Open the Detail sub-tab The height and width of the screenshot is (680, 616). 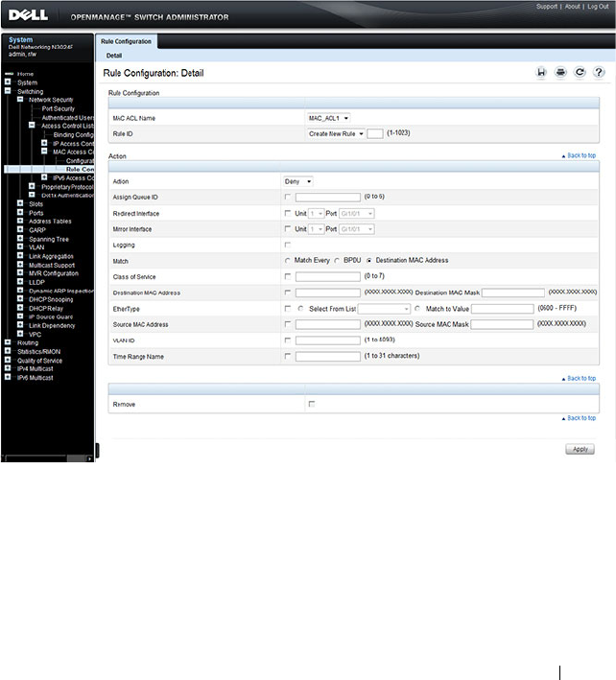[x=114, y=56]
